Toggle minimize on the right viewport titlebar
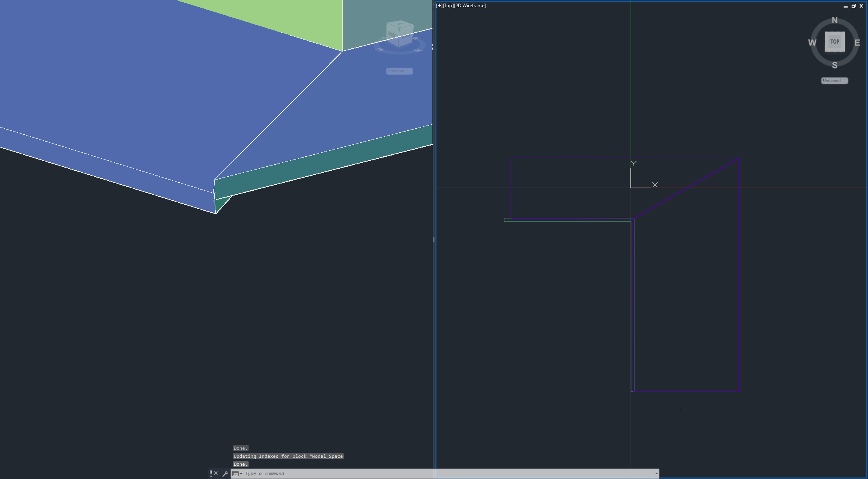 pos(846,6)
